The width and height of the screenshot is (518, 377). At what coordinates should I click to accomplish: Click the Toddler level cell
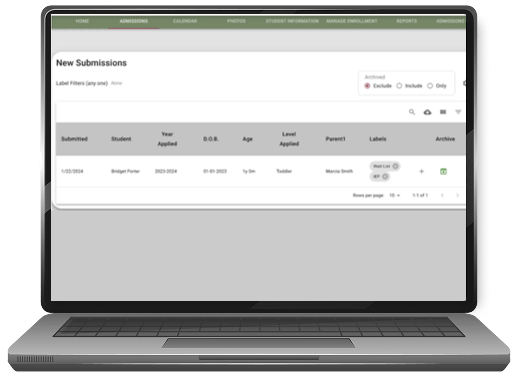tap(284, 171)
